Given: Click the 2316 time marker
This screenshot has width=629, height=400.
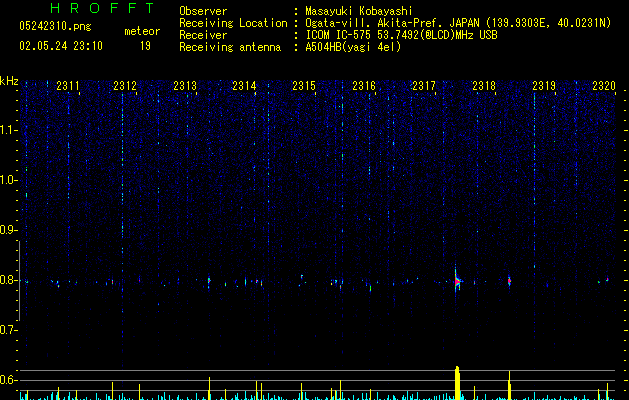Looking at the screenshot, I should click(x=364, y=86).
